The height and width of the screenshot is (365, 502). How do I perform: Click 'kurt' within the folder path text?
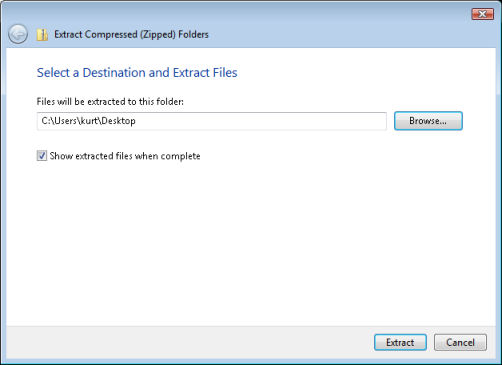pos(89,121)
